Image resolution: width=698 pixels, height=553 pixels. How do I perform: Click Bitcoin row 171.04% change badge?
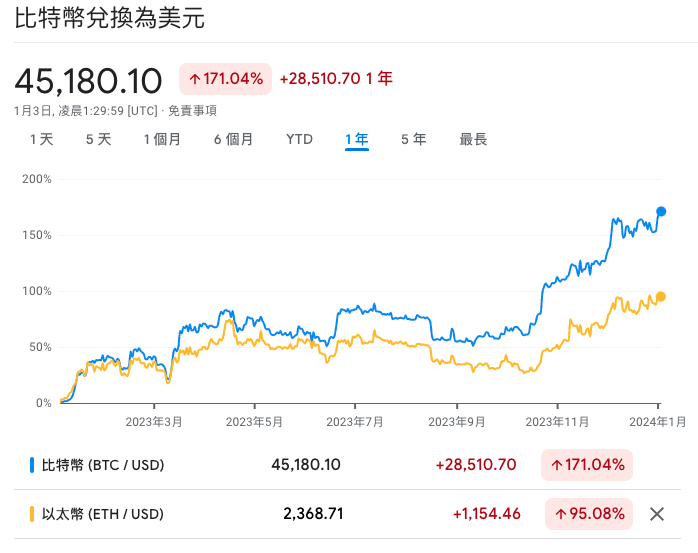pos(587,465)
